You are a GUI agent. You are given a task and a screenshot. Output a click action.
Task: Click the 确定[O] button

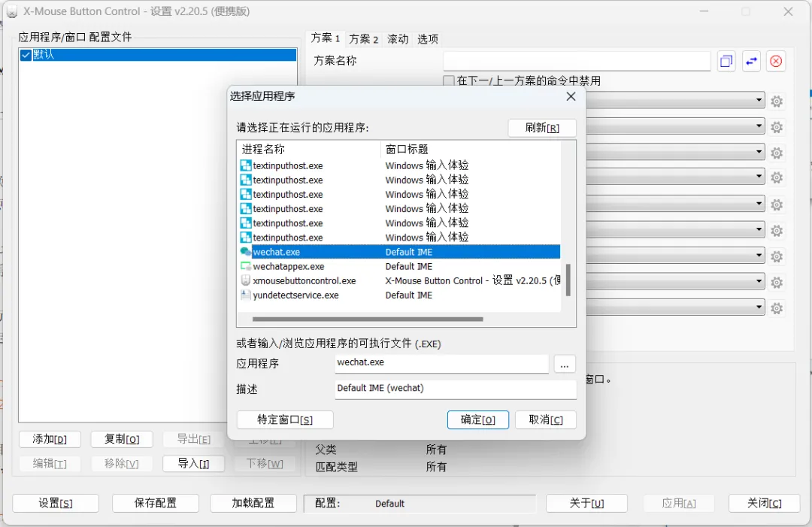(478, 419)
